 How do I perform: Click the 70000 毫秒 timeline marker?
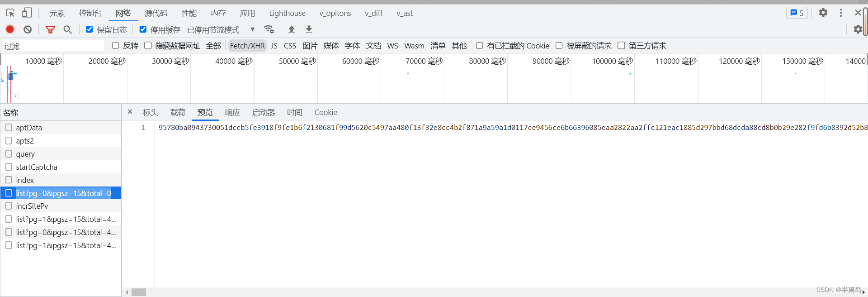click(x=424, y=61)
